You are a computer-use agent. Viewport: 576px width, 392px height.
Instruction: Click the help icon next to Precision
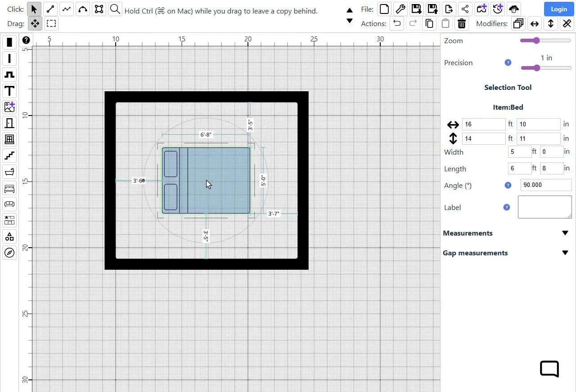pos(508,62)
